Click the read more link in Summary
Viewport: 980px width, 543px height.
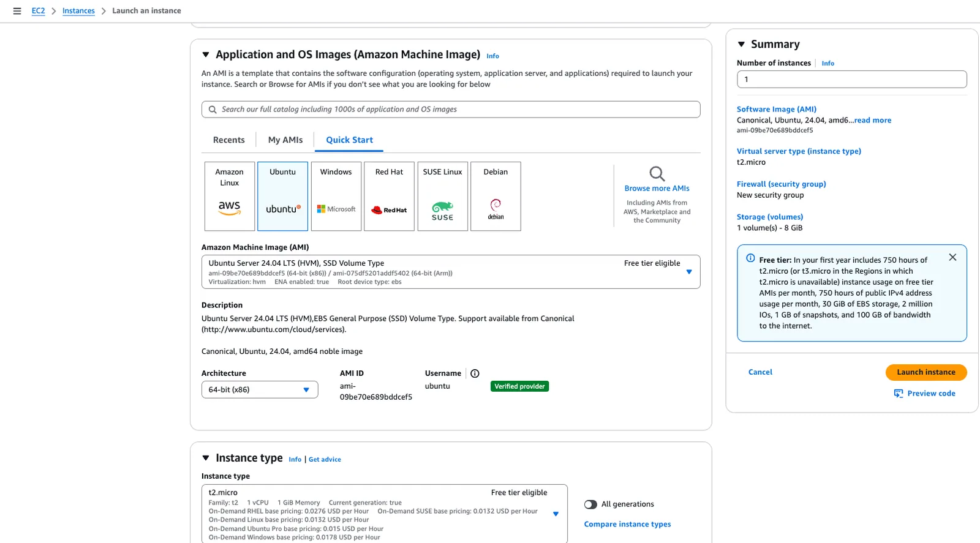click(x=873, y=121)
